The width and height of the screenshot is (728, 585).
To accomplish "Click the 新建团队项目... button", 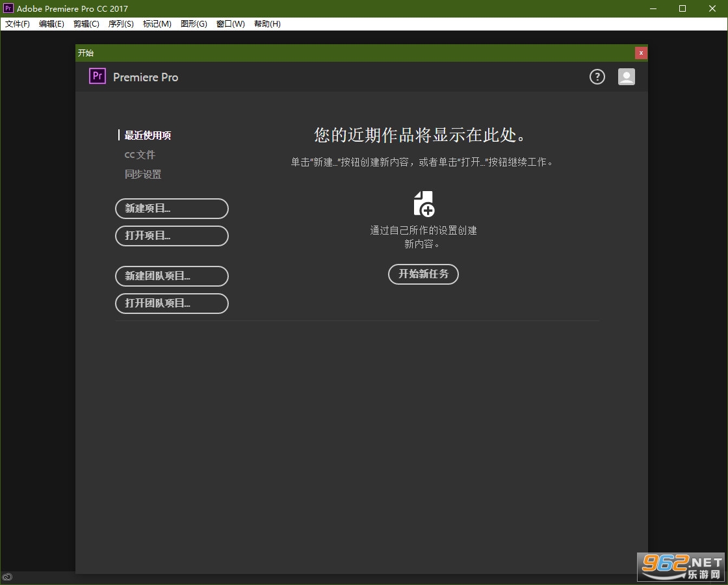I will [172, 276].
